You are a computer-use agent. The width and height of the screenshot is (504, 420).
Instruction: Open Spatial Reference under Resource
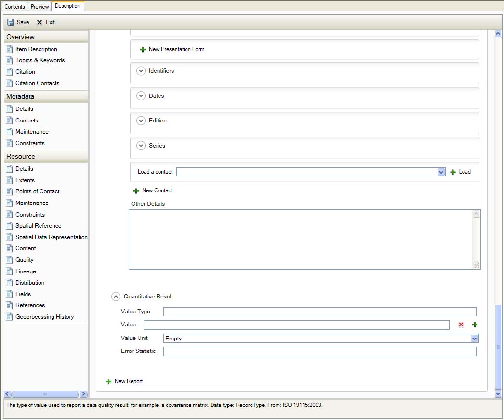pyautogui.click(x=38, y=226)
